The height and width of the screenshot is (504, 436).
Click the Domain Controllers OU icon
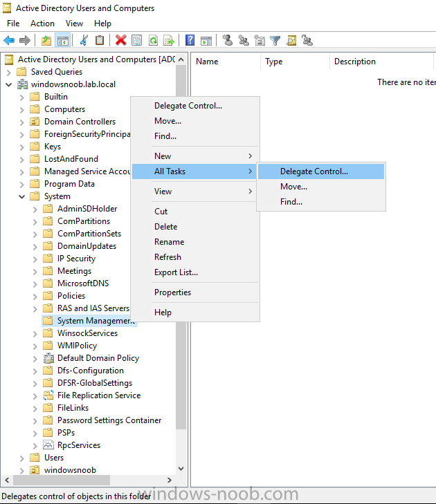(35, 122)
